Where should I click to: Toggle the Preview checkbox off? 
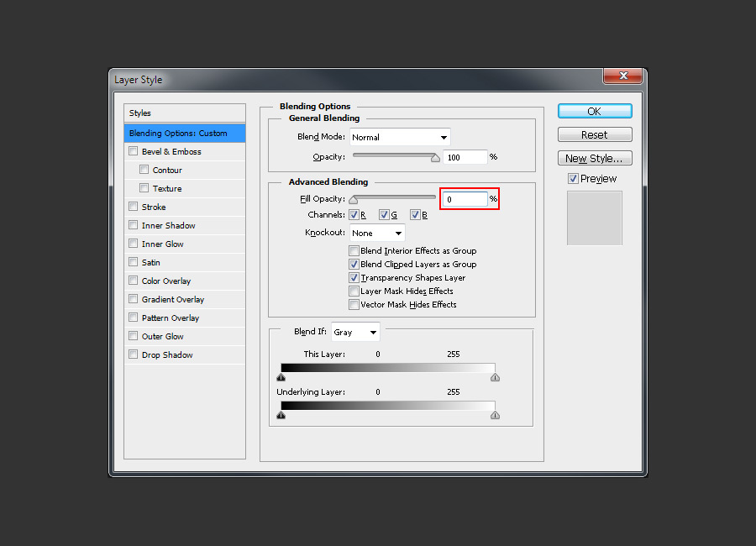[x=573, y=178]
